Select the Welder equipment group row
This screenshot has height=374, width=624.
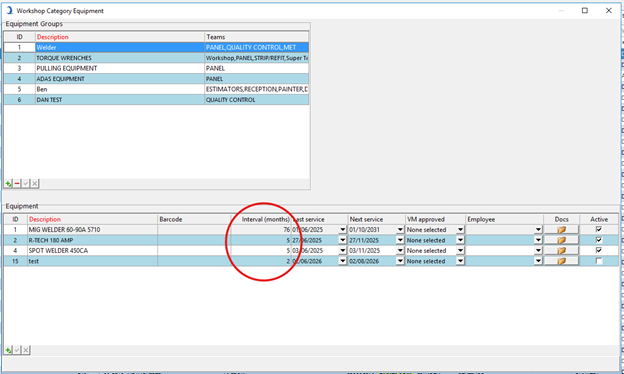156,47
